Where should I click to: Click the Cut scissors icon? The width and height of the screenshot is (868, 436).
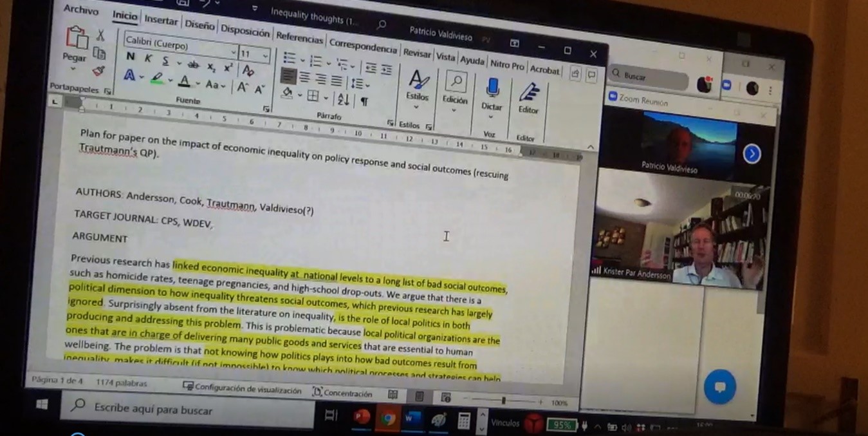point(100,35)
